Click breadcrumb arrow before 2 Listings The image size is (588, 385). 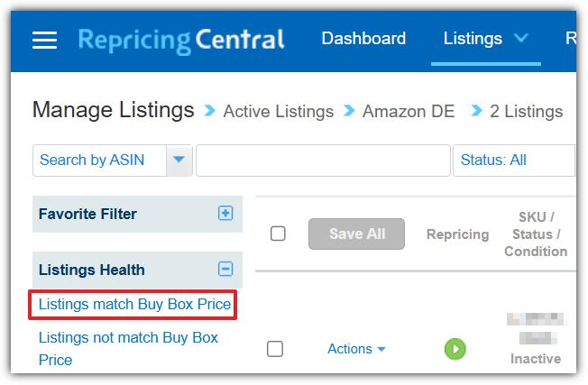click(x=477, y=111)
